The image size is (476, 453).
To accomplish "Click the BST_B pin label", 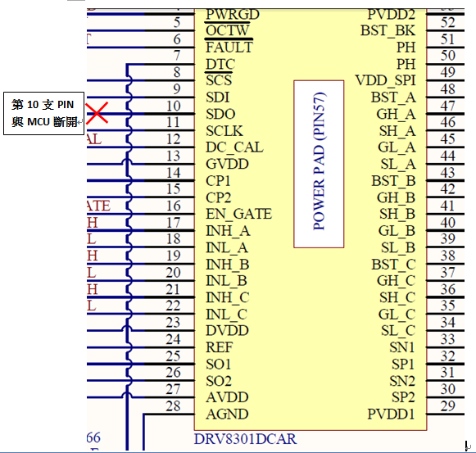I will pos(394,181).
